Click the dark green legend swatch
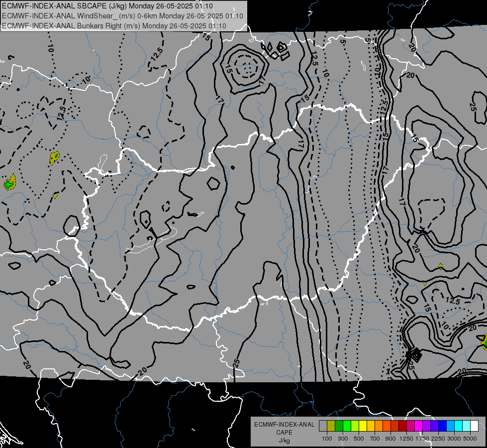 click(339, 426)
